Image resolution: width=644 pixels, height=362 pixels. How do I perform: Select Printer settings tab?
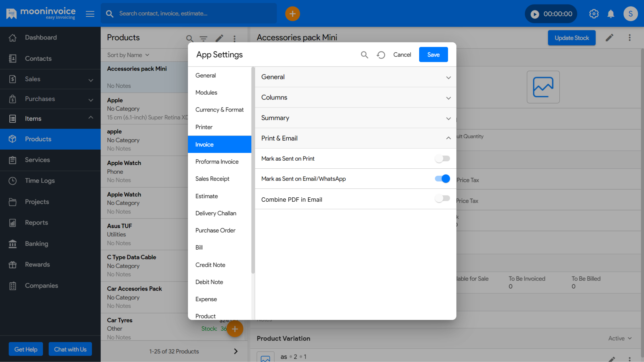tap(219, 127)
